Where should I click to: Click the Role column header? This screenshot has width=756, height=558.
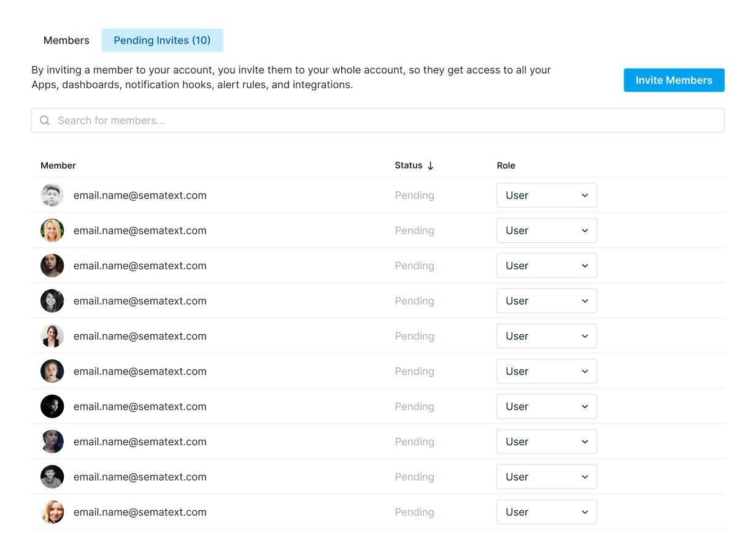tap(506, 166)
